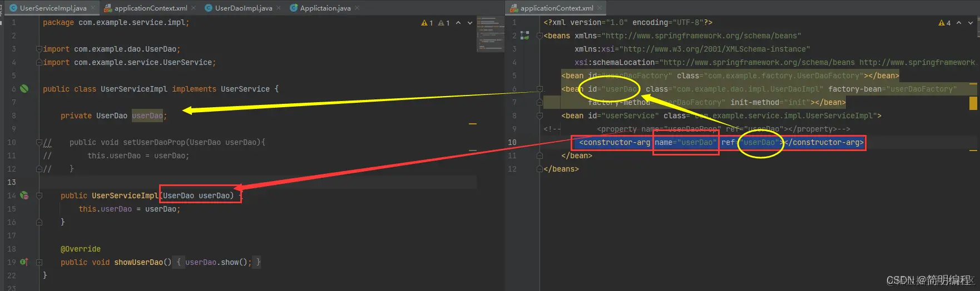Collapse commented setter fold at line 10
The width and height of the screenshot is (980, 291).
pos(39,142)
